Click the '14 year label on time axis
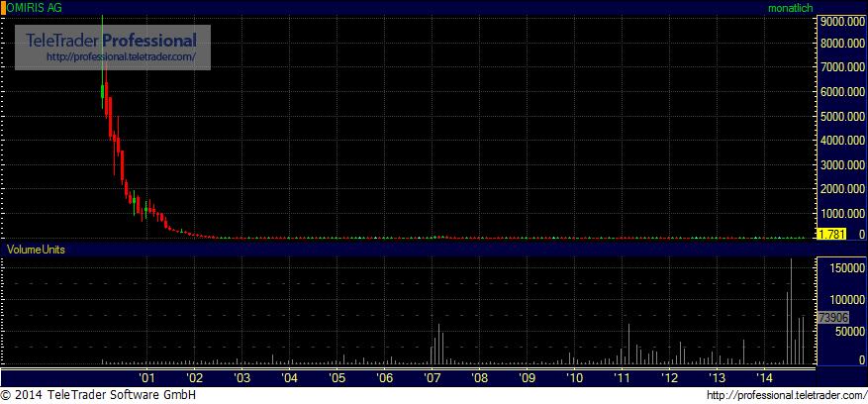868x404 pixels. coord(764,378)
